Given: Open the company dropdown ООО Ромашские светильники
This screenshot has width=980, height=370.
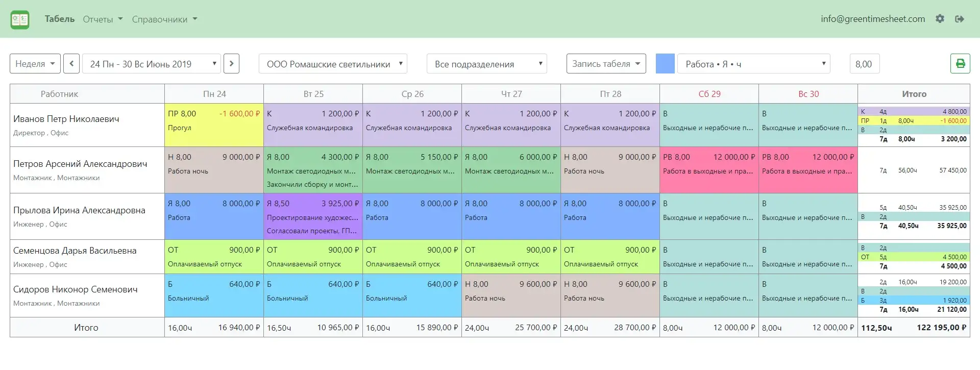Looking at the screenshot, I should point(333,64).
